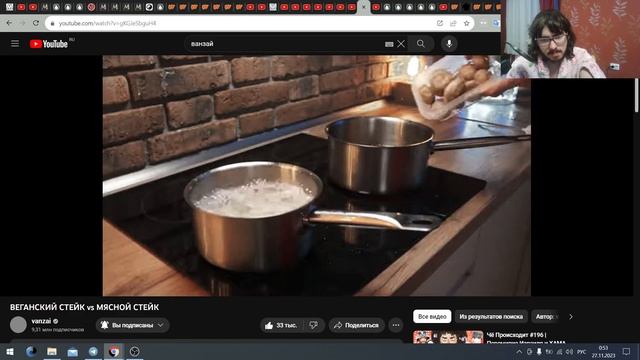This screenshot has width=640, height=360.
Task: Click the share page icon in address bar
Action: [453, 23]
